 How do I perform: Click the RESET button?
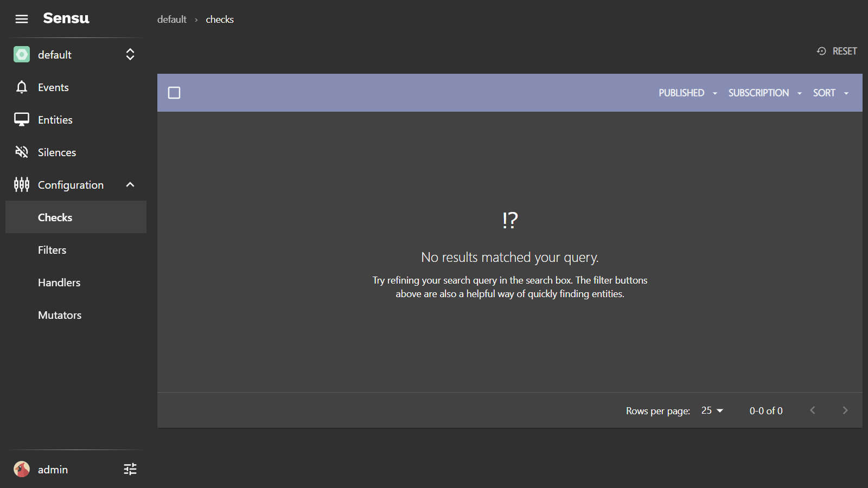pyautogui.click(x=837, y=51)
